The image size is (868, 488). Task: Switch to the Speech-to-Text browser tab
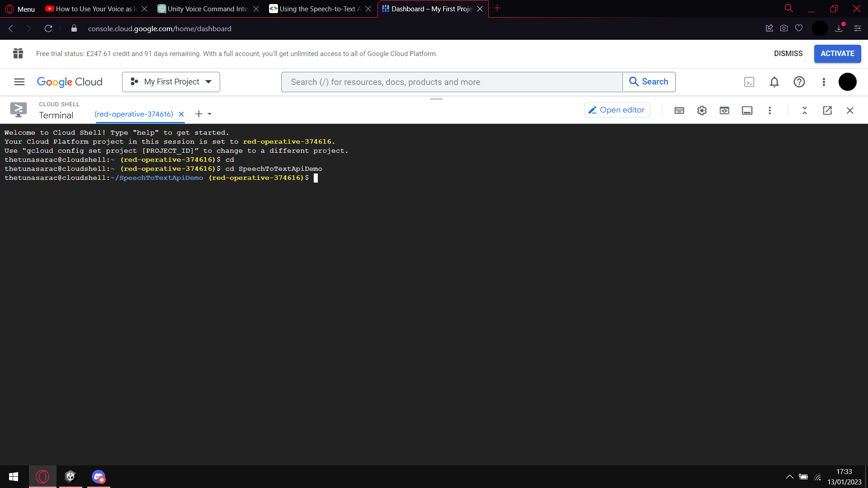coord(316,9)
